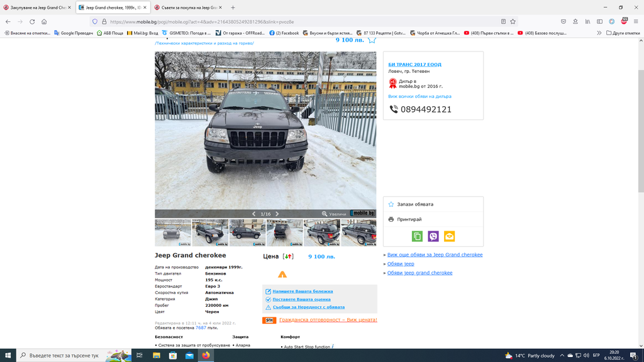Screen dimensions: 644x362
Task: Send by email using the yellow envelope icon
Action: tap(449, 236)
